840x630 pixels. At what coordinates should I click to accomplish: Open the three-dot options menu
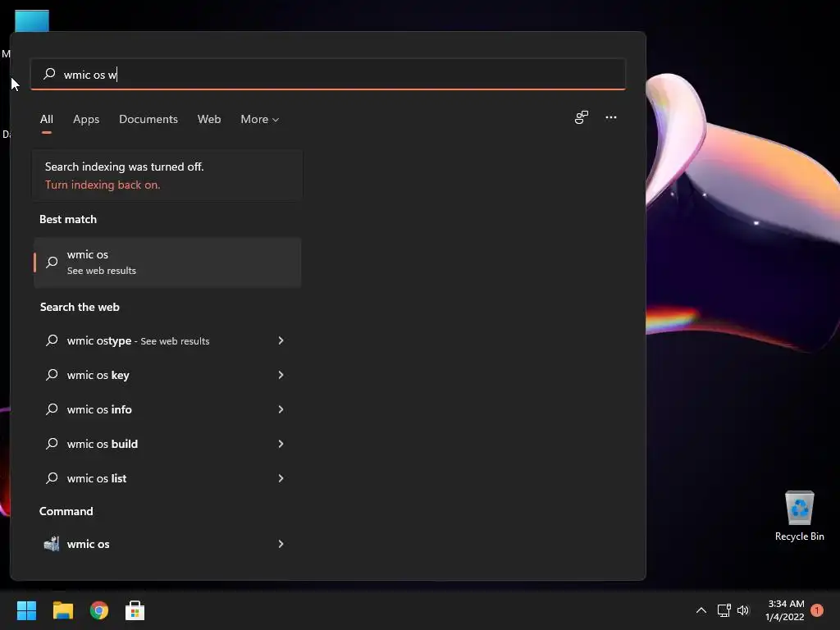point(610,117)
